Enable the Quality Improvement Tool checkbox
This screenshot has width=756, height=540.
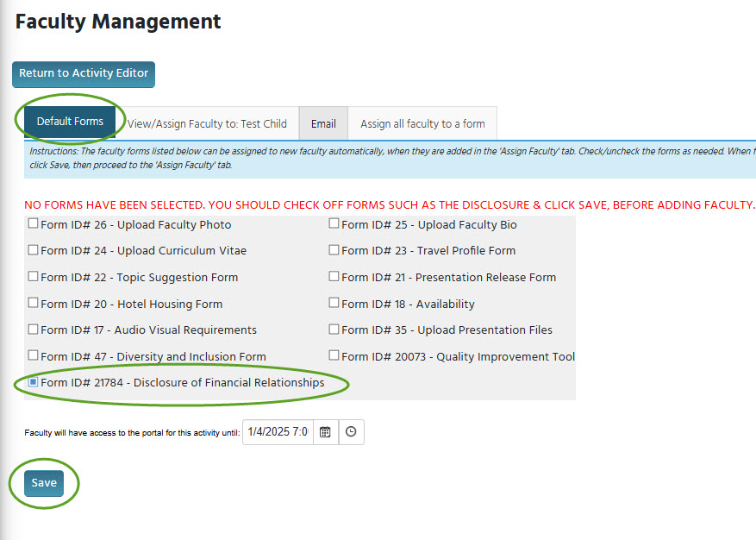pyautogui.click(x=334, y=355)
